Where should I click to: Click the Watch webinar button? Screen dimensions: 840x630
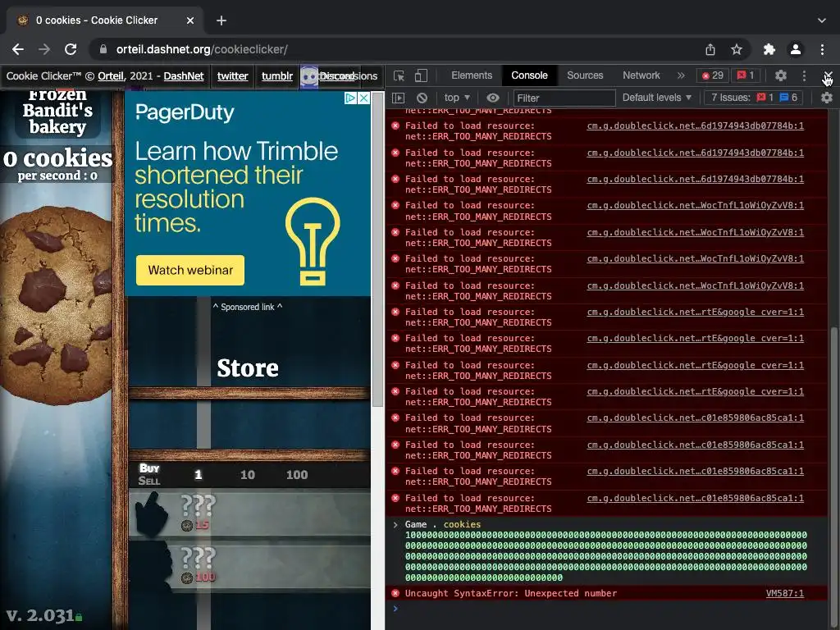click(190, 270)
